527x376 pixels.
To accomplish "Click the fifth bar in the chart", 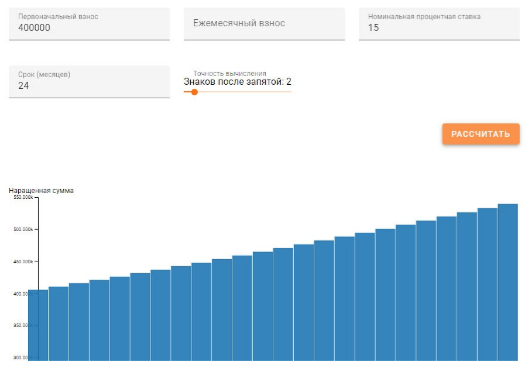I will click(x=120, y=319).
